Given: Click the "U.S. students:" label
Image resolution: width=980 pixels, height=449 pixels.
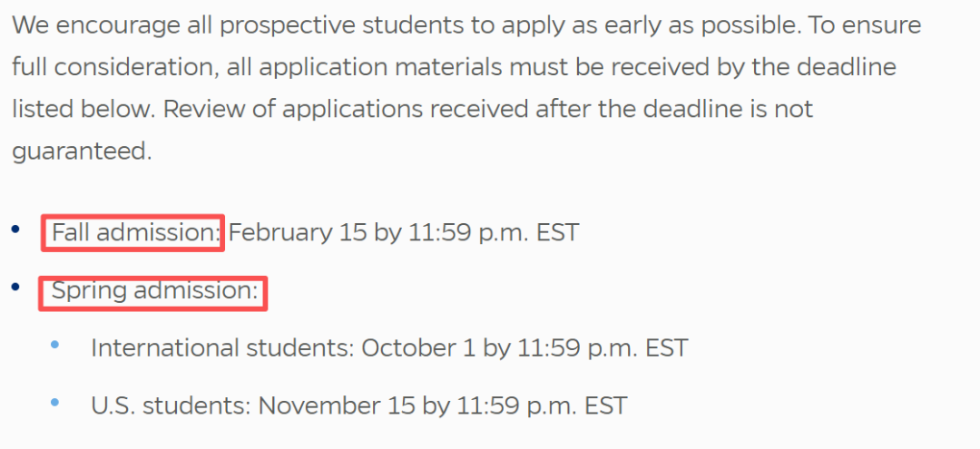Looking at the screenshot, I should tap(171, 405).
